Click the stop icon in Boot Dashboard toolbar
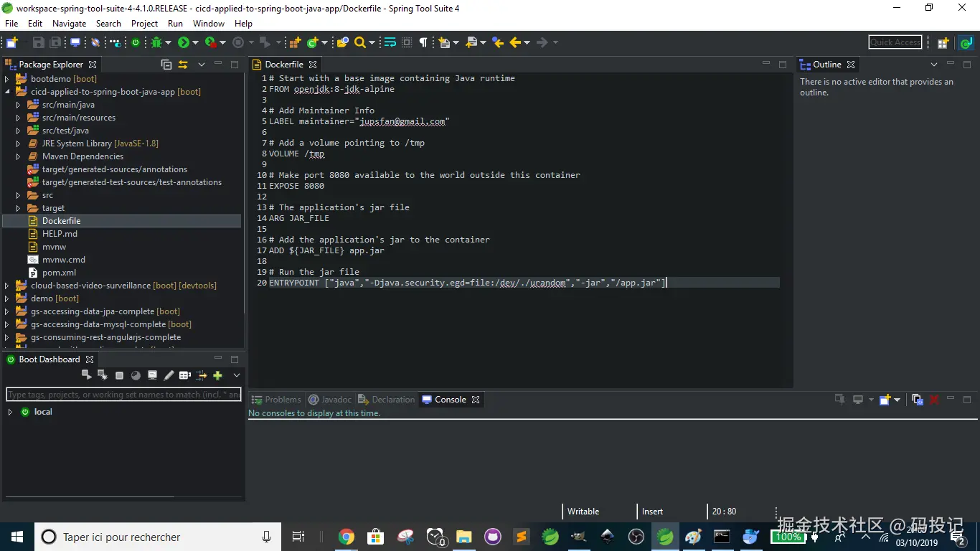This screenshot has height=551, width=980. click(x=119, y=375)
